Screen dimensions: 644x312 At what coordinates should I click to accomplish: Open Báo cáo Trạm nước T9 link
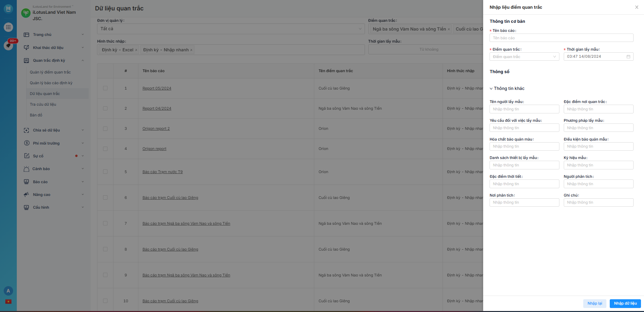click(163, 172)
